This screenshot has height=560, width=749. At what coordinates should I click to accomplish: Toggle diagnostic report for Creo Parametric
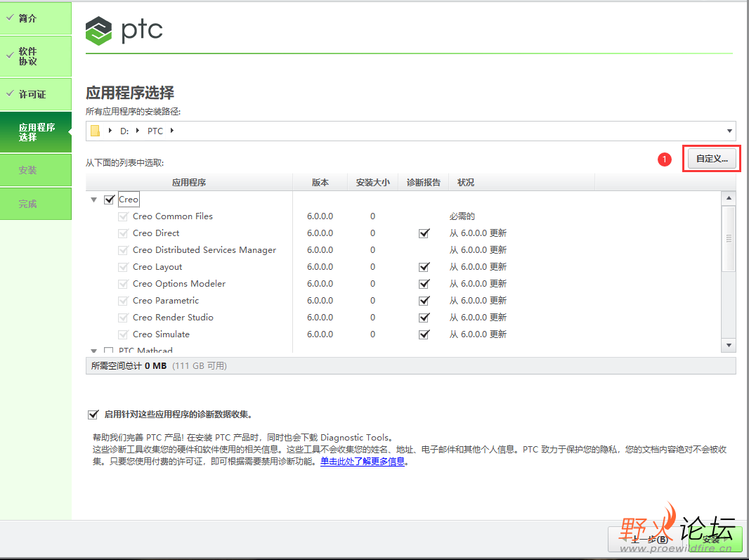(424, 301)
